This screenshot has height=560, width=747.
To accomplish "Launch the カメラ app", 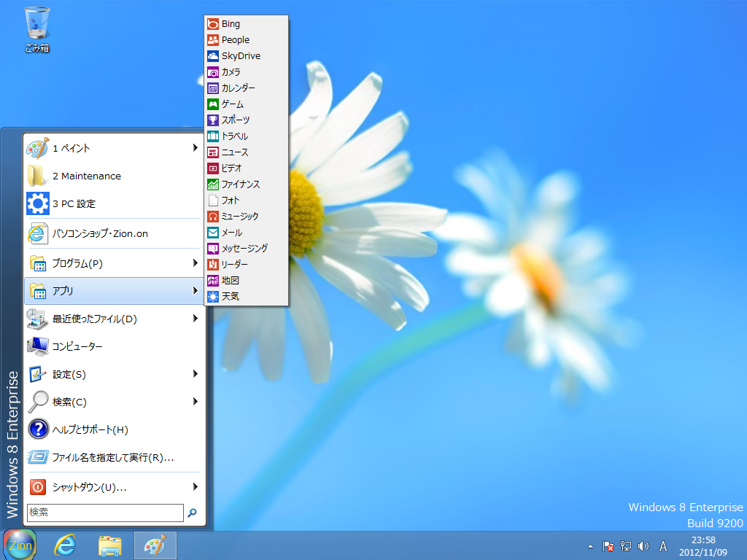I will (x=231, y=72).
